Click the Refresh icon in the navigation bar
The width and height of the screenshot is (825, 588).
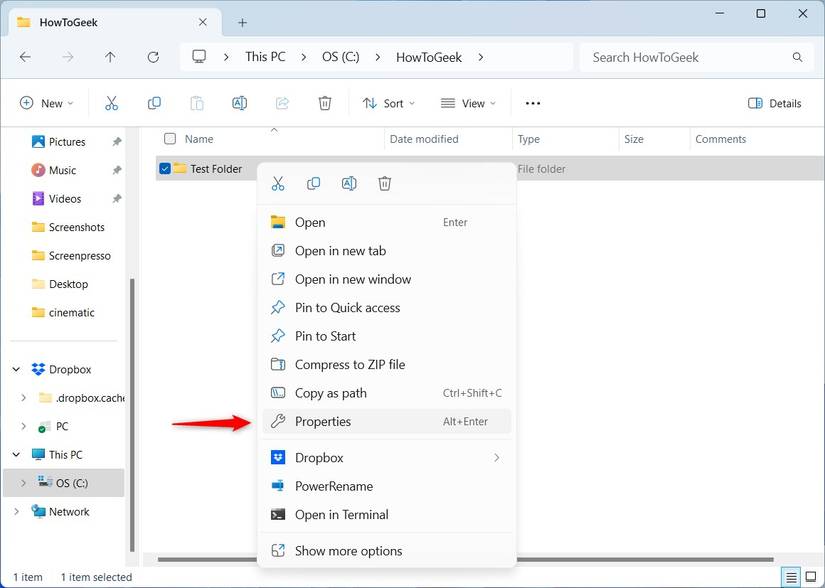pyautogui.click(x=153, y=57)
